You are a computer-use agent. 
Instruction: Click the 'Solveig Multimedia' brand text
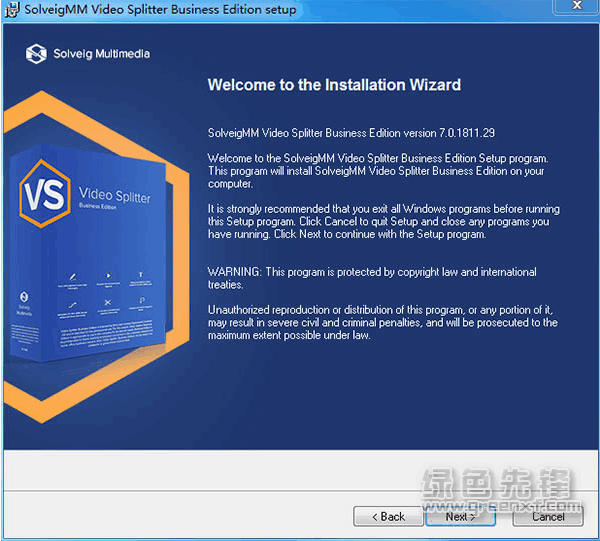tap(101, 54)
